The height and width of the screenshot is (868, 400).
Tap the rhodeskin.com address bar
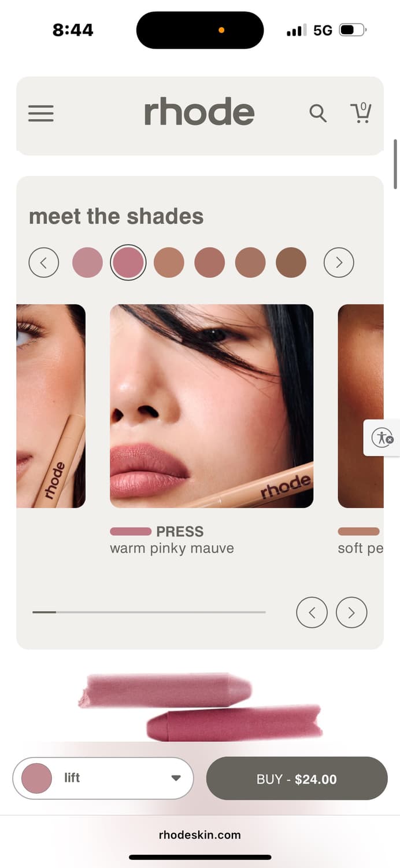(x=200, y=834)
